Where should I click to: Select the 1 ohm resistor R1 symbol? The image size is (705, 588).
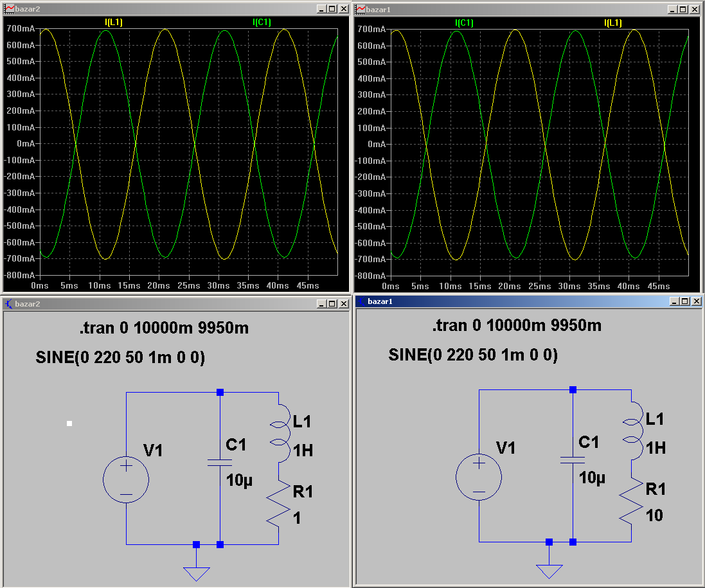click(x=279, y=504)
